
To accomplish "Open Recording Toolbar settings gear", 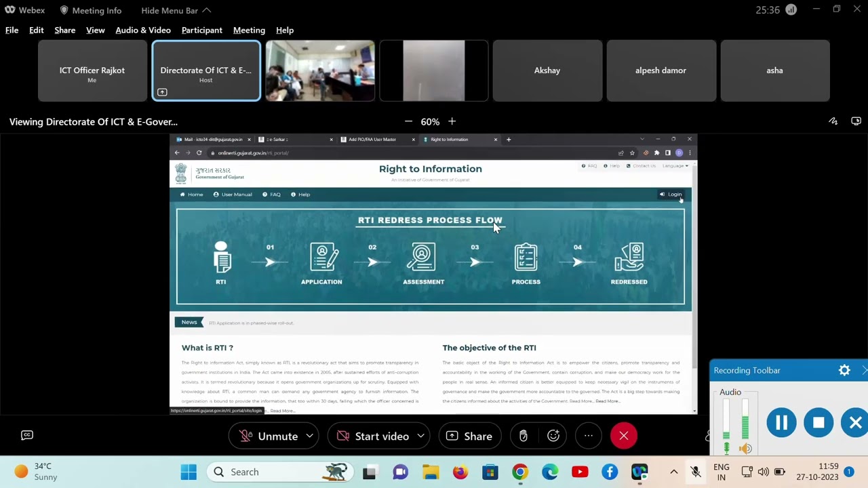I will 844,370.
